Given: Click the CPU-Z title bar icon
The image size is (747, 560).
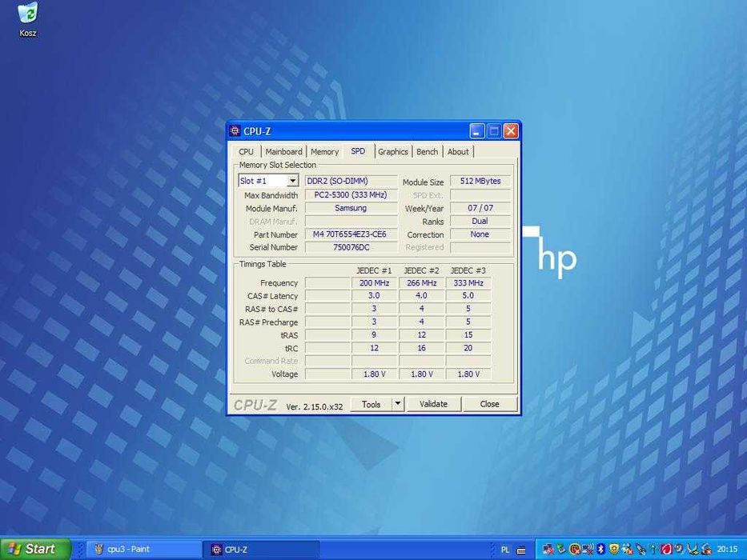Looking at the screenshot, I should (235, 131).
